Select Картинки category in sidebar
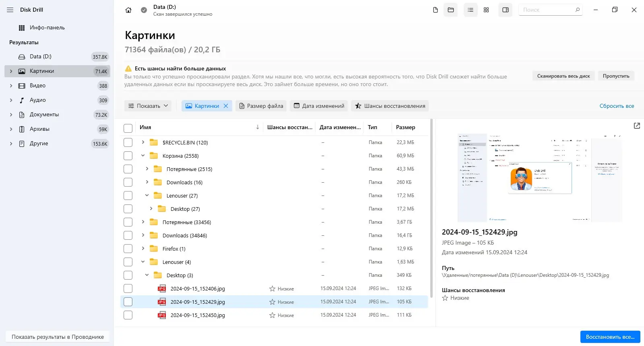Image resolution: width=644 pixels, height=346 pixels. click(x=57, y=71)
